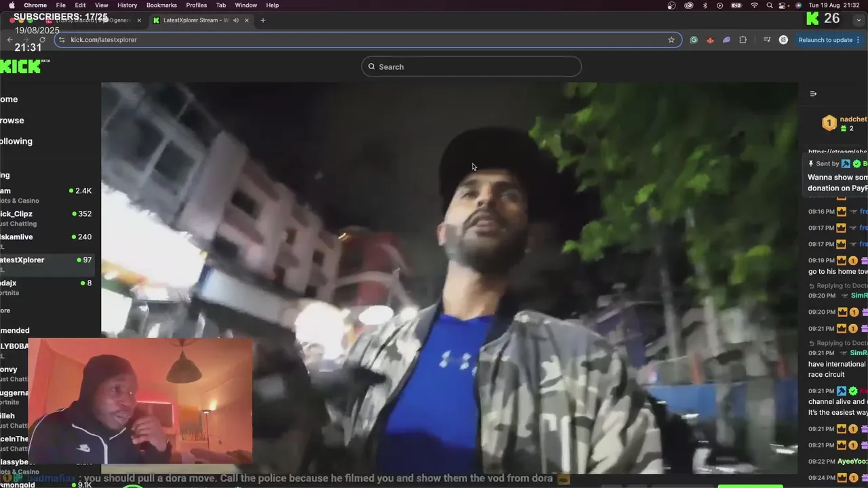Screen dimensions: 868x488
Task: Click the menu bar date and time
Action: [835, 5]
